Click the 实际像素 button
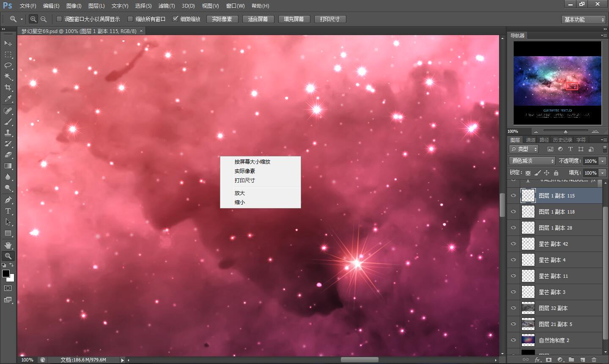 pos(222,19)
